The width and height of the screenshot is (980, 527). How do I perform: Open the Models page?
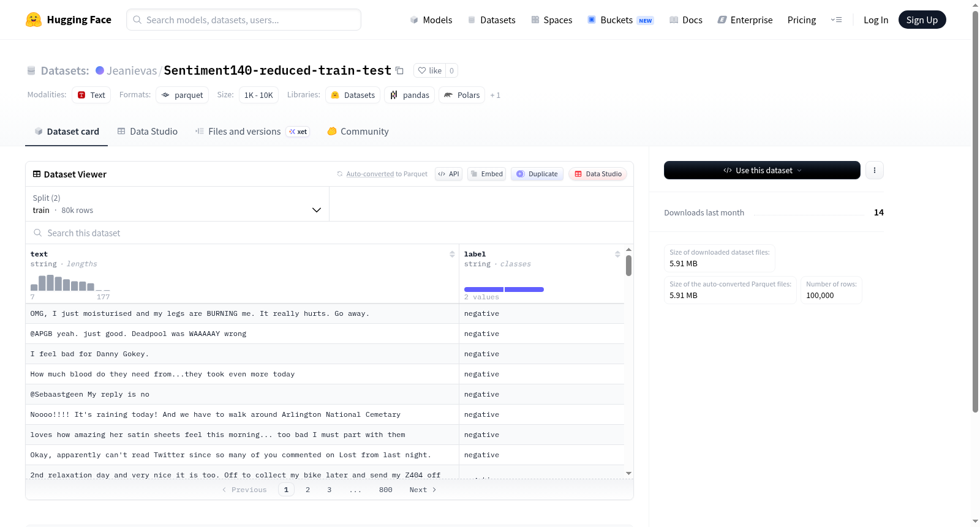431,20
